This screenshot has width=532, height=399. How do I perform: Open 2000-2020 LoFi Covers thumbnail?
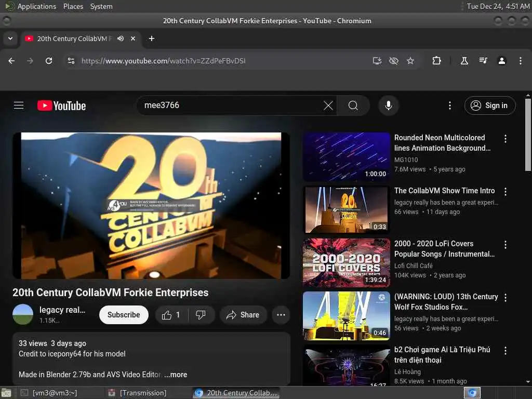(347, 262)
